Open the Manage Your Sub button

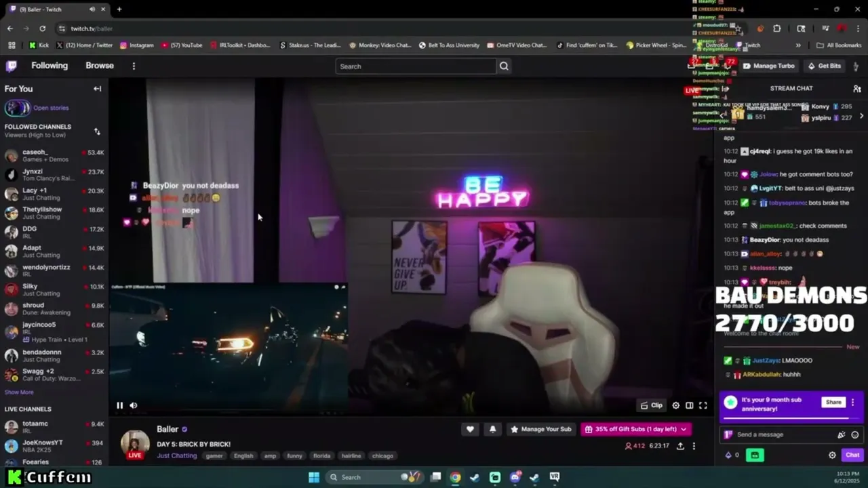tap(541, 429)
